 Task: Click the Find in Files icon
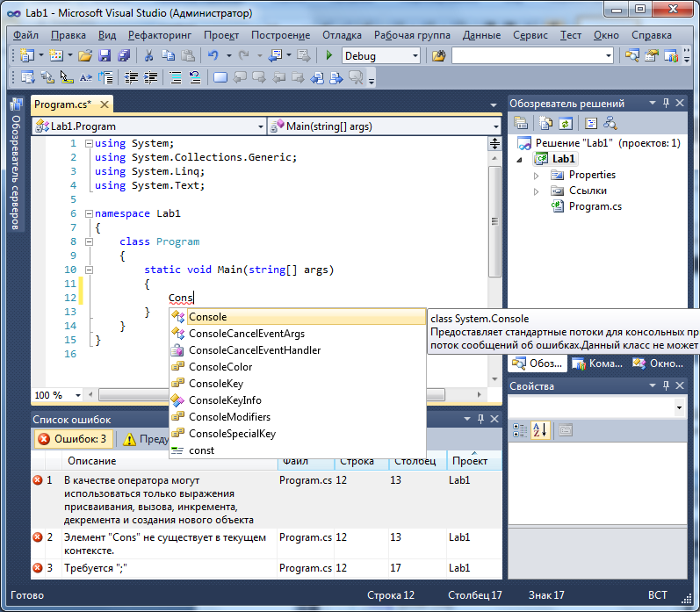pyautogui.click(x=439, y=55)
